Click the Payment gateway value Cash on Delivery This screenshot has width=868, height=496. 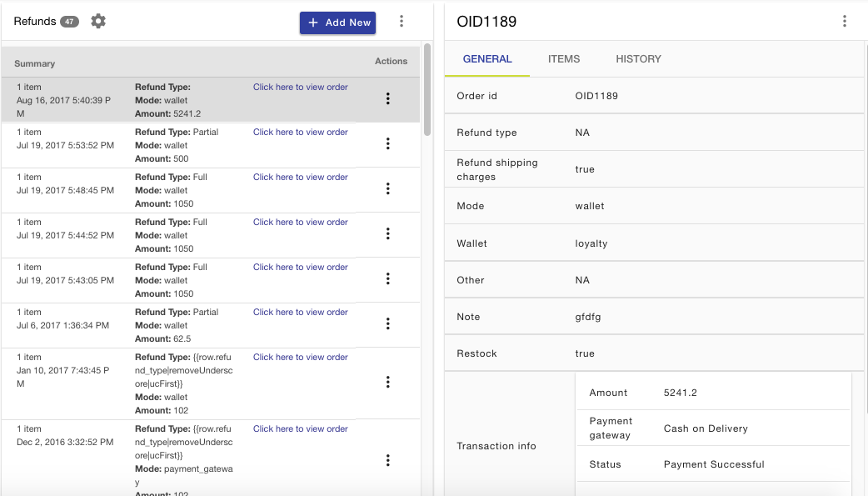click(706, 428)
